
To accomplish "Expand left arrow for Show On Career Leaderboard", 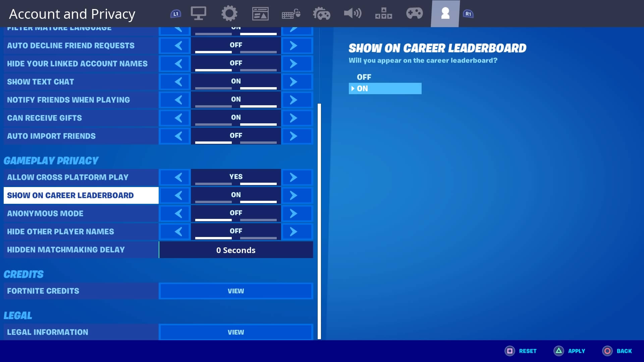I will (179, 195).
